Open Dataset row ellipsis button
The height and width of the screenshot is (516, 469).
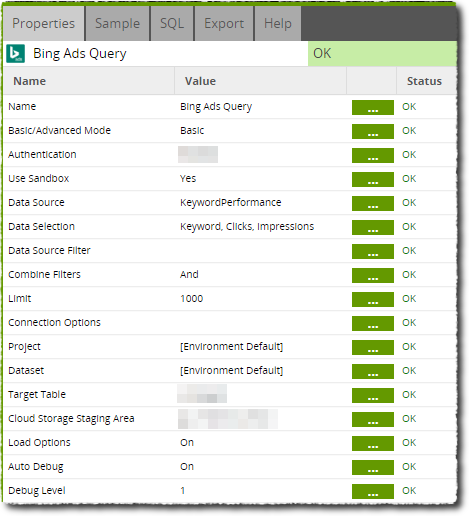(x=373, y=371)
